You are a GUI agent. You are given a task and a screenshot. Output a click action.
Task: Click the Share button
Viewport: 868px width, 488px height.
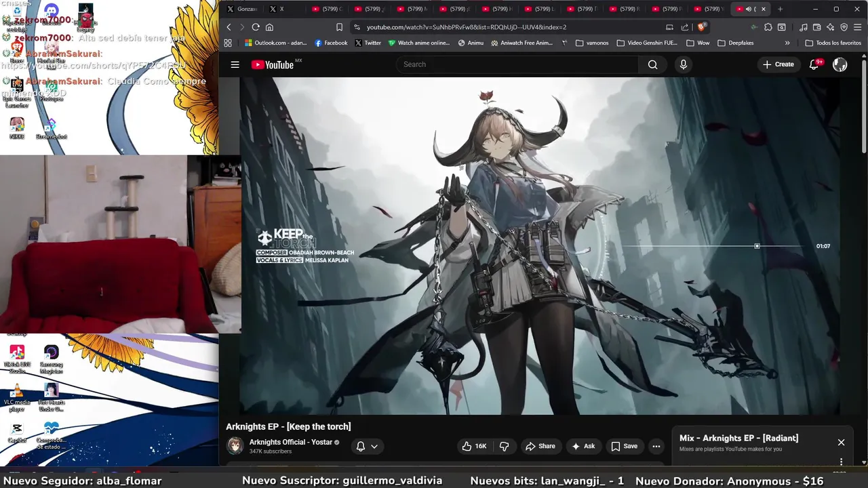coord(540,446)
